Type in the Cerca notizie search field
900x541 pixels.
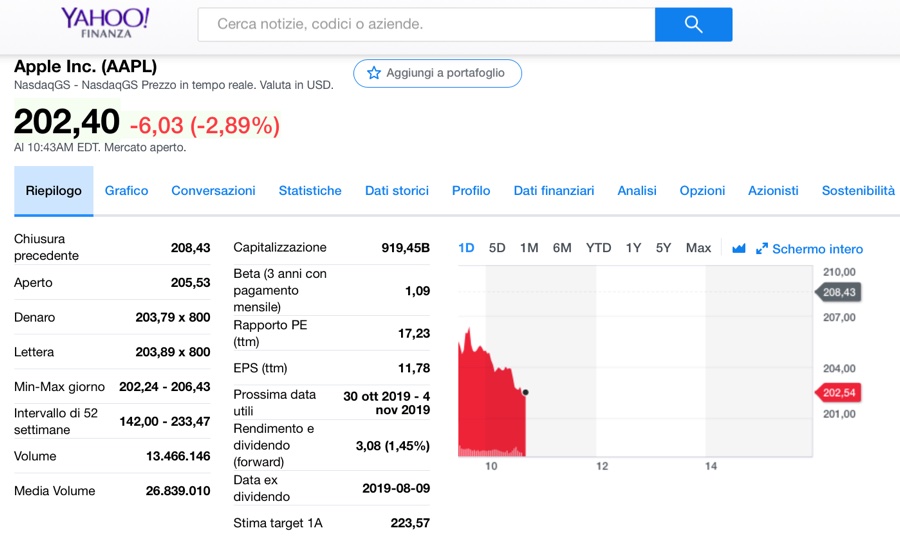click(426, 24)
